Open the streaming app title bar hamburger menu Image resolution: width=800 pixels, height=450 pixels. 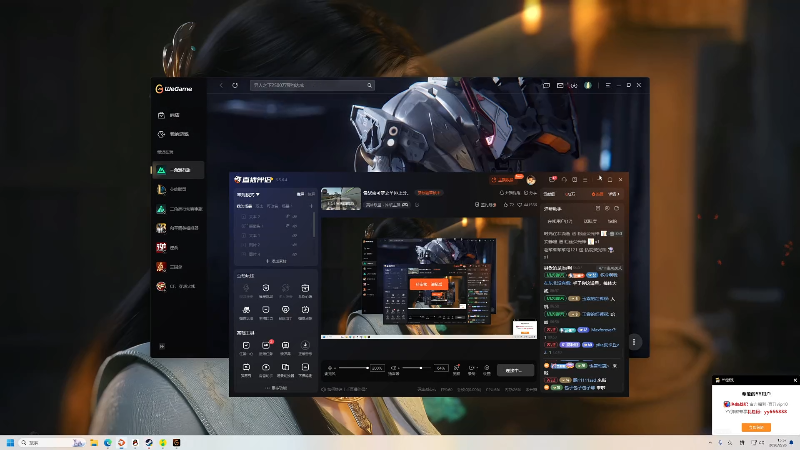pyautogui.click(x=585, y=180)
